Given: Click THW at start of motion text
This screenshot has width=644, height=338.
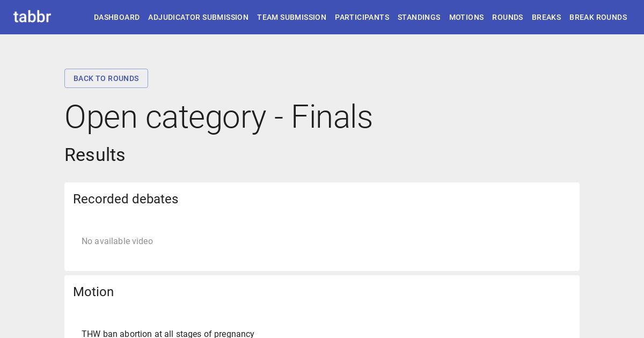Looking at the screenshot, I should point(91,334).
